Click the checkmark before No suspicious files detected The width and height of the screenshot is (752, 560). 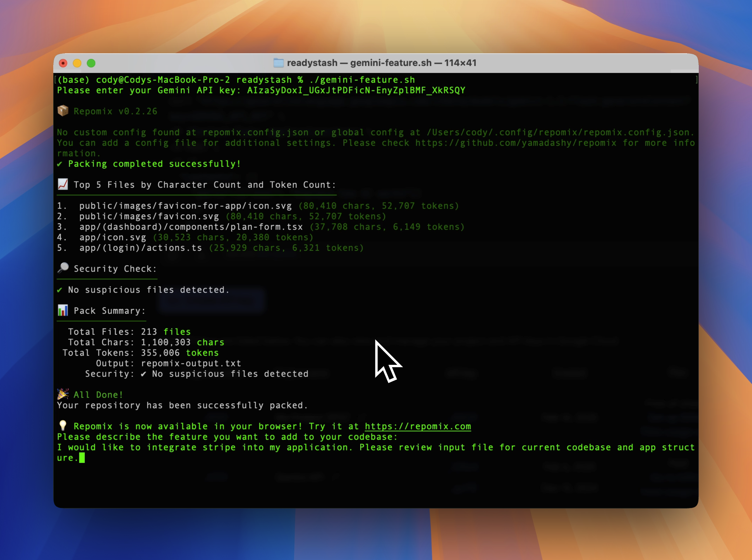click(x=60, y=289)
